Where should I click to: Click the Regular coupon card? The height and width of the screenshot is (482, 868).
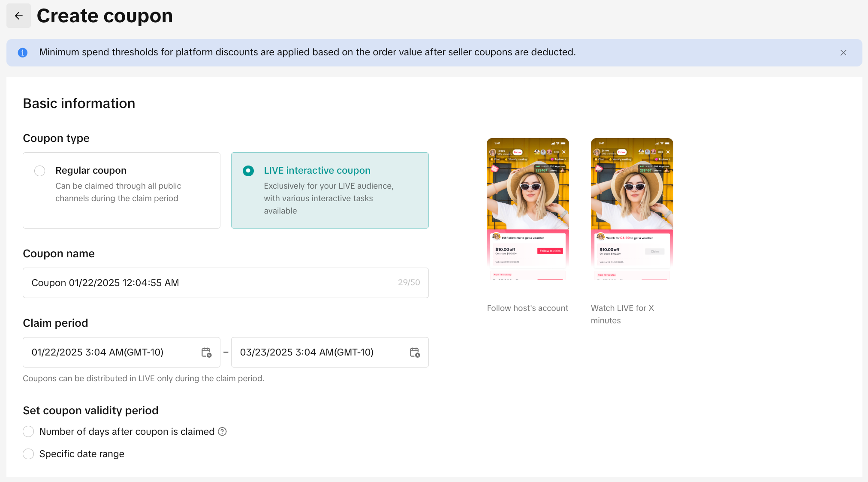coord(121,190)
